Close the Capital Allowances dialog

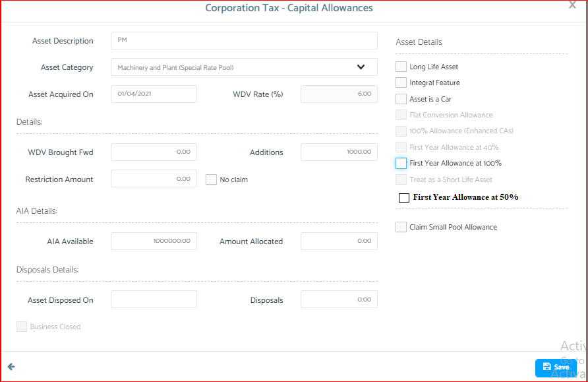coord(572,5)
